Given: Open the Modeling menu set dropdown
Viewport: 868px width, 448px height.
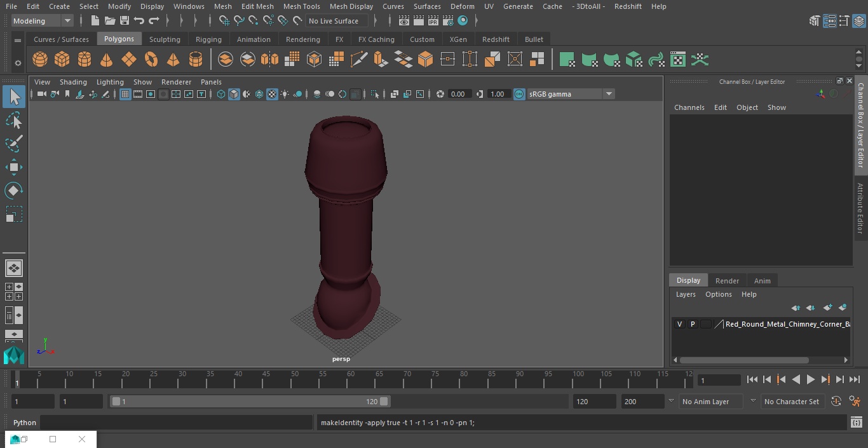Looking at the screenshot, I should 42,21.
